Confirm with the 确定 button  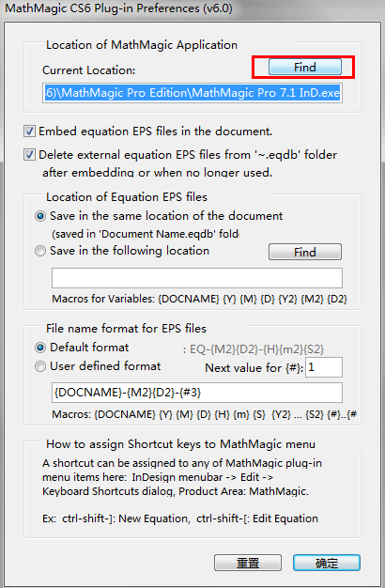[327, 563]
